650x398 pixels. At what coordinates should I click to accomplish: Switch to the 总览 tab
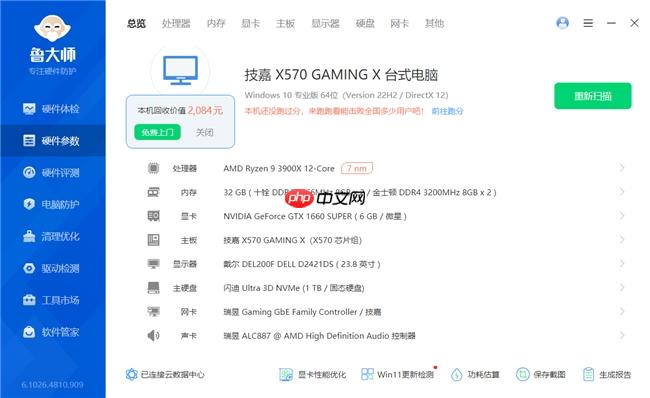136,24
